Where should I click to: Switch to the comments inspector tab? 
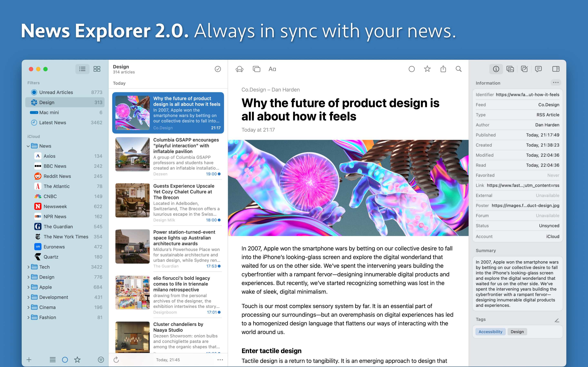(x=538, y=69)
